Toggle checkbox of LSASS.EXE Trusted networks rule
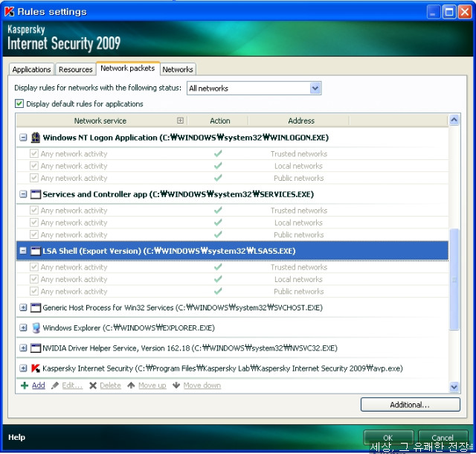Image resolution: width=476 pixels, height=454 pixels. [34, 266]
